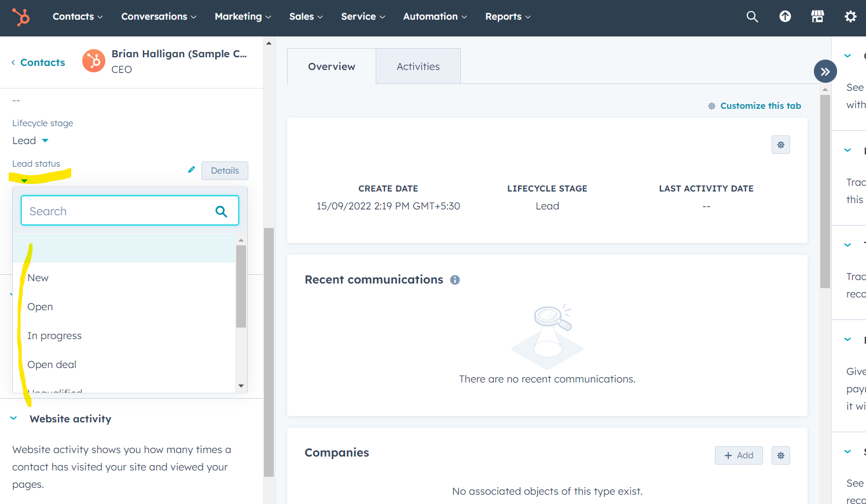Click the dropdown list down scroll arrow
The width and height of the screenshot is (866, 504).
(x=241, y=386)
